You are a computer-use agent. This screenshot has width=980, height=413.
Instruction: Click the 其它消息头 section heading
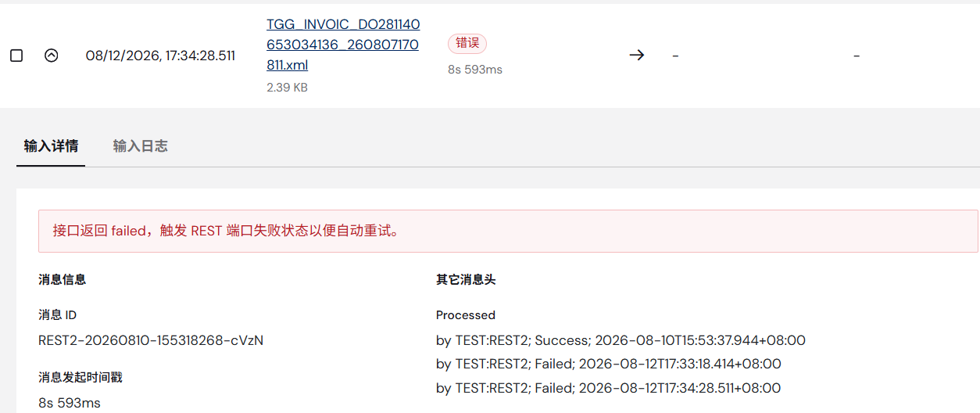(x=466, y=279)
